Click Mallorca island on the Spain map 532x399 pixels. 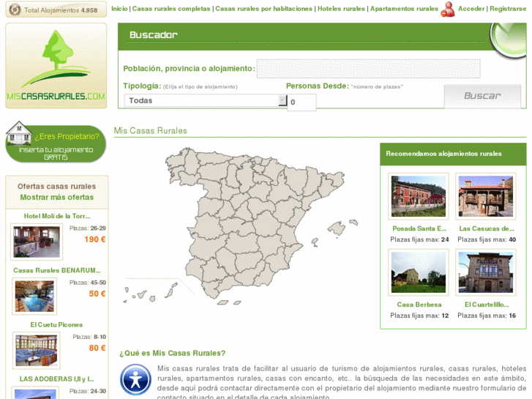336,228
